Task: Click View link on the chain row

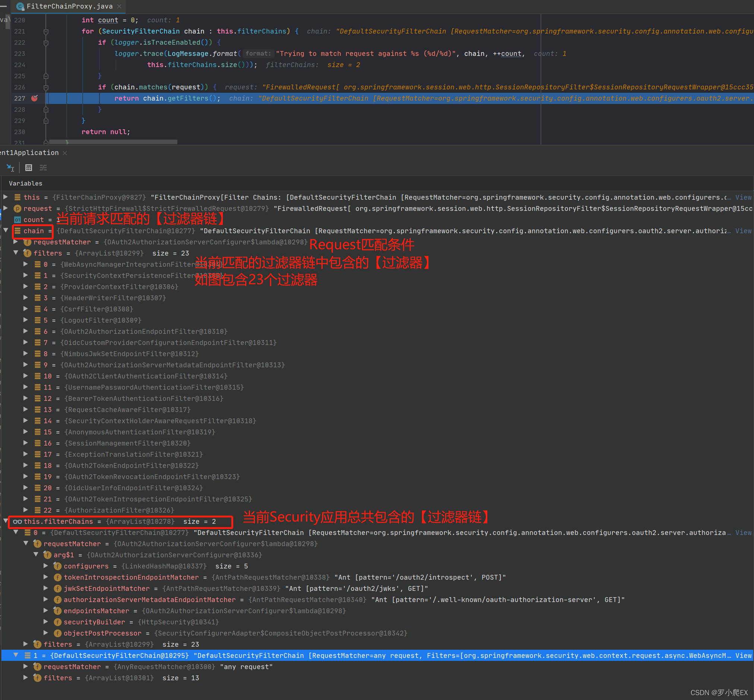Action: (x=743, y=231)
